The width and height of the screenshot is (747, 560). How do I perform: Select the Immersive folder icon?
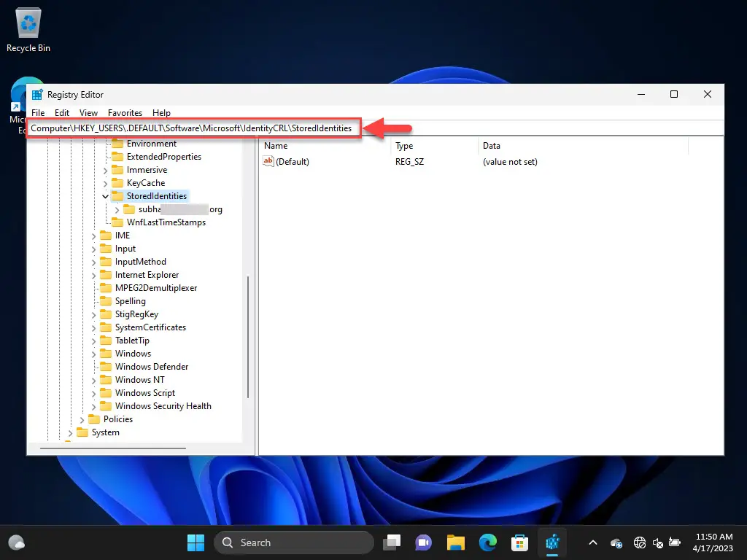click(x=117, y=169)
